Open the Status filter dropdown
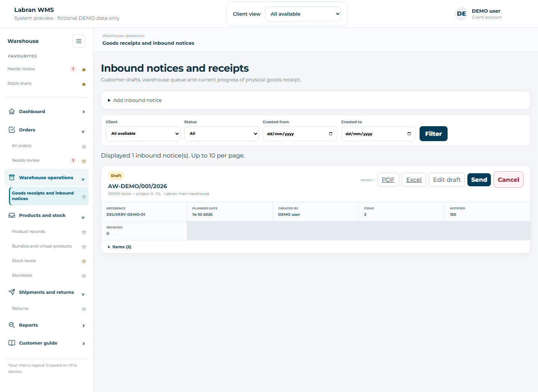Viewport: 538px width, 392px height. [x=222, y=134]
